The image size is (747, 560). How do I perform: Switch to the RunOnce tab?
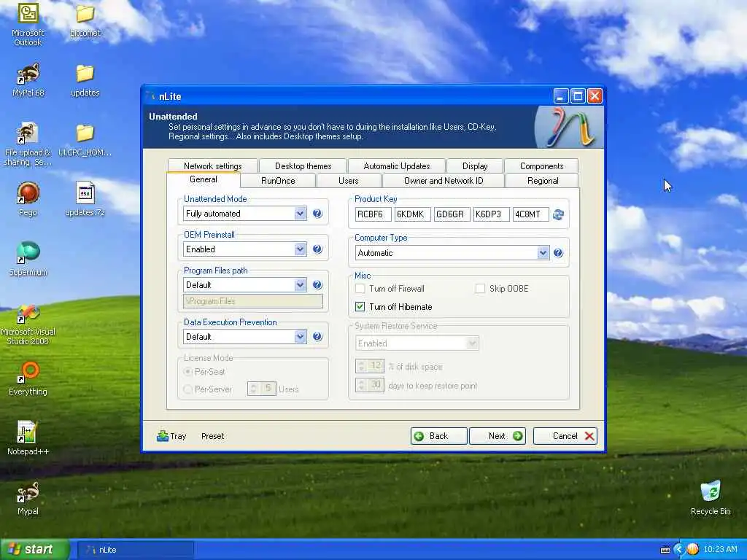coord(278,181)
